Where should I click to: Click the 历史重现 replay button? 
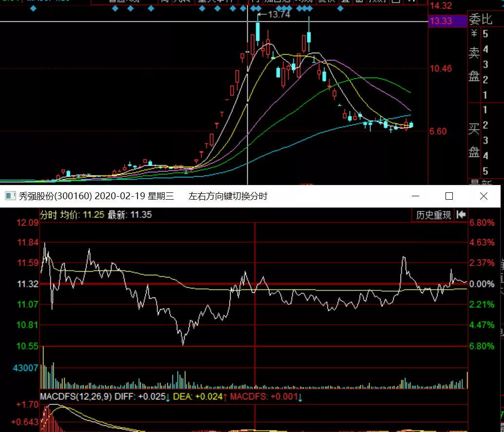pyautogui.click(x=433, y=215)
